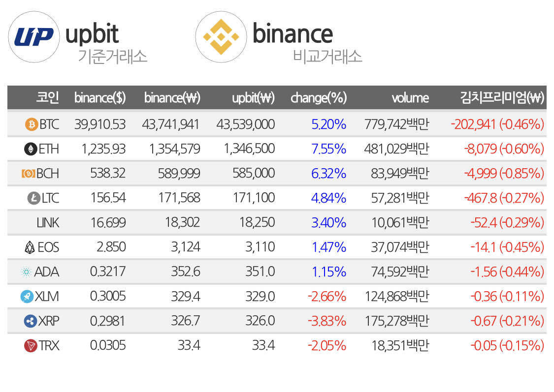The height and width of the screenshot is (392, 554).
Task: Sort by the change(%) column header
Action: coord(319,98)
